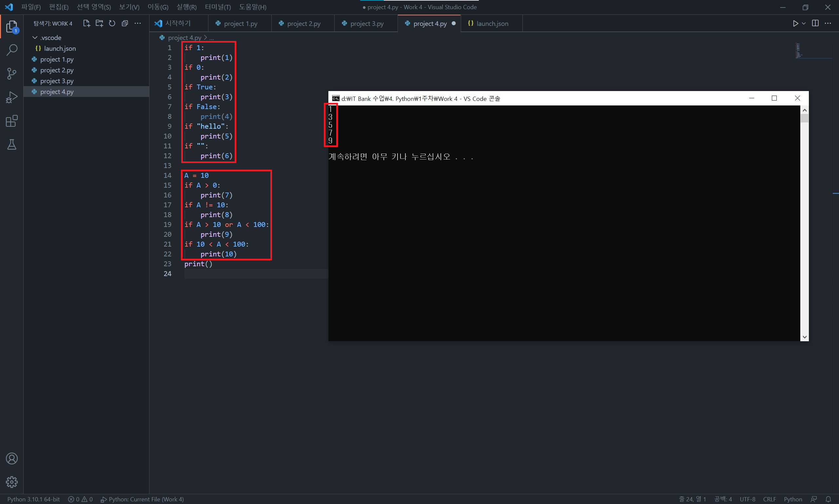Image resolution: width=839 pixels, height=504 pixels.
Task: Open launch.json in the explorer tree
Action: click(59, 48)
